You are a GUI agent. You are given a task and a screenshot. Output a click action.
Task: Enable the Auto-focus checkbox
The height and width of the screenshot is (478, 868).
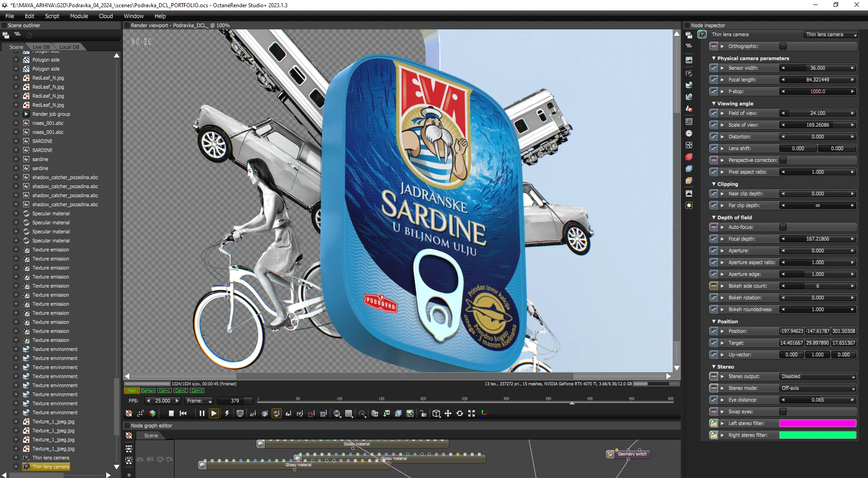[783, 227]
